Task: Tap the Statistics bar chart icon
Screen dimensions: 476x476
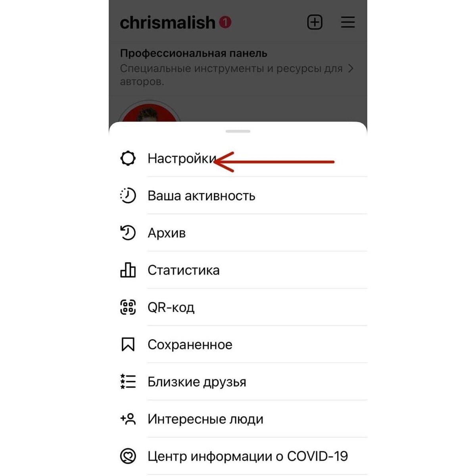Action: pos(128,270)
